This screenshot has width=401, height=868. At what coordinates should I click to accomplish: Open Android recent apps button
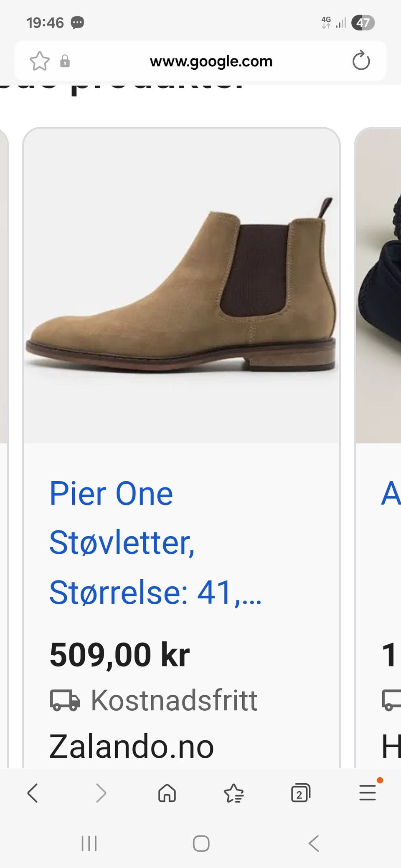coord(89,843)
